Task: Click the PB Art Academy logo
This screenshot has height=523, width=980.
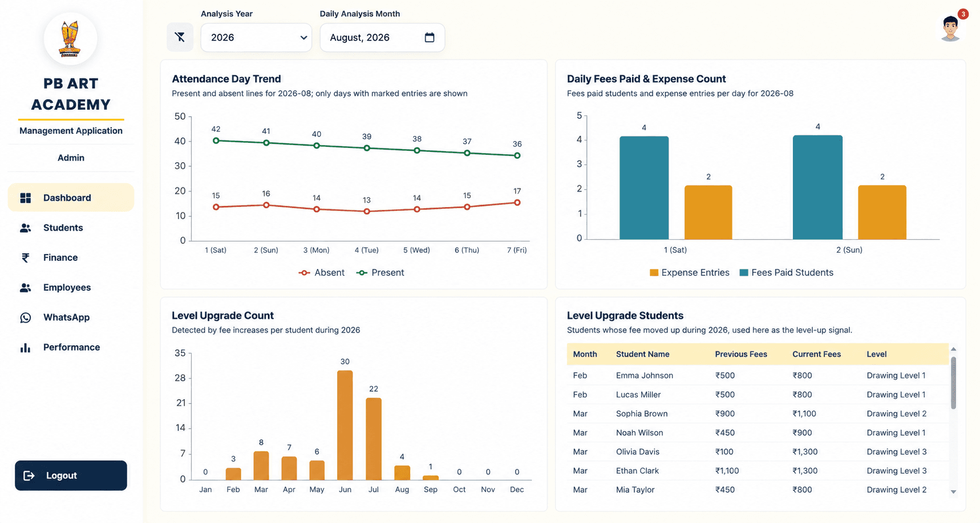Action: coord(70,39)
